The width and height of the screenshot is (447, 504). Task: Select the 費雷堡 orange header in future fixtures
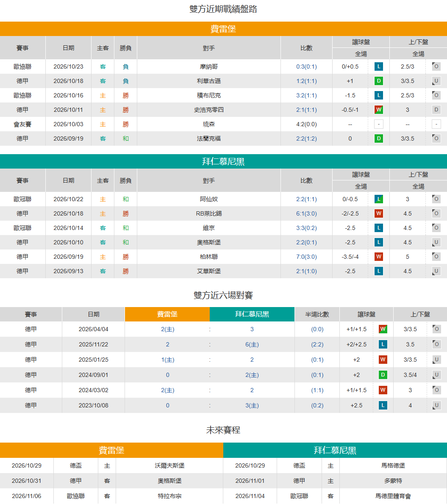point(111,450)
